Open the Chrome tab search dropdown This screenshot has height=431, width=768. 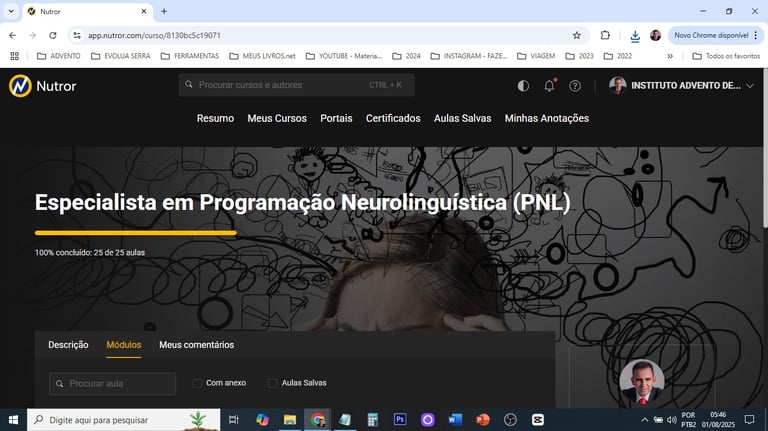pos(11,11)
